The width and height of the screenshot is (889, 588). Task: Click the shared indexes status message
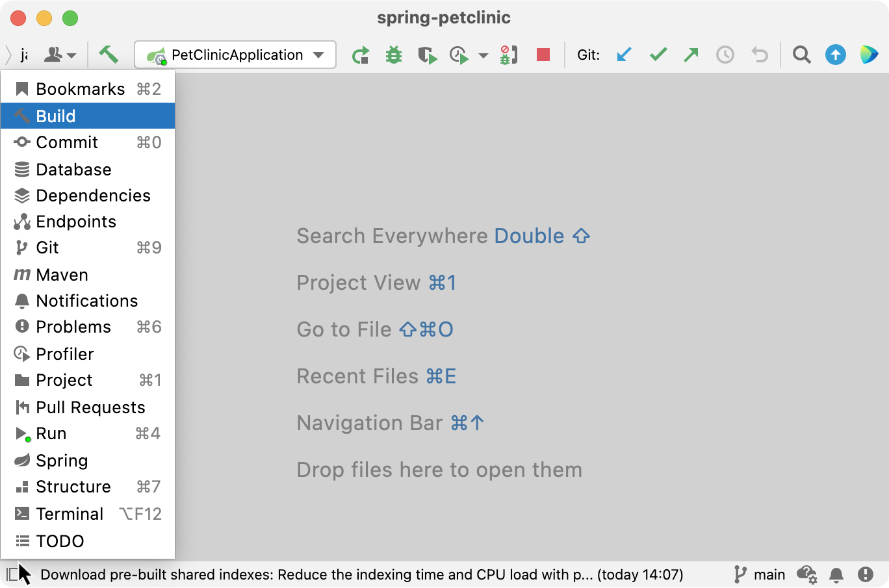coord(361,574)
